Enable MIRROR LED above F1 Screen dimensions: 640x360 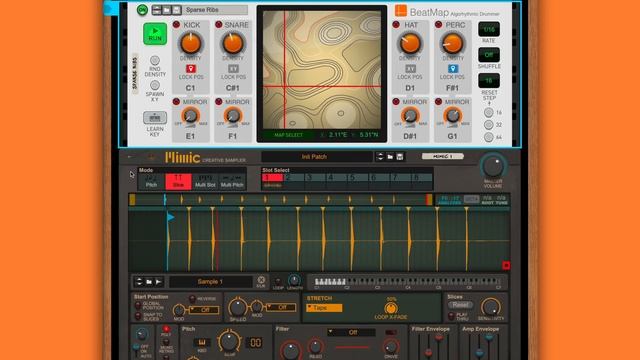(x=219, y=102)
